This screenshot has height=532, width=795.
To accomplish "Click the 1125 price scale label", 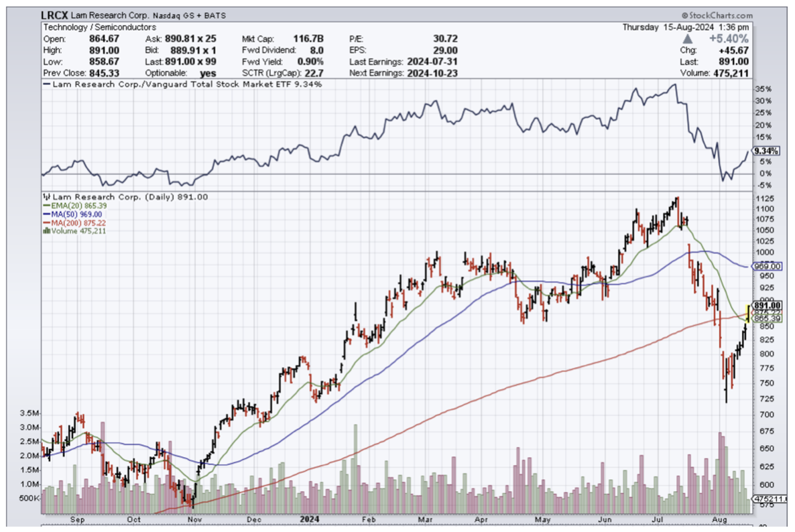I will tap(765, 198).
